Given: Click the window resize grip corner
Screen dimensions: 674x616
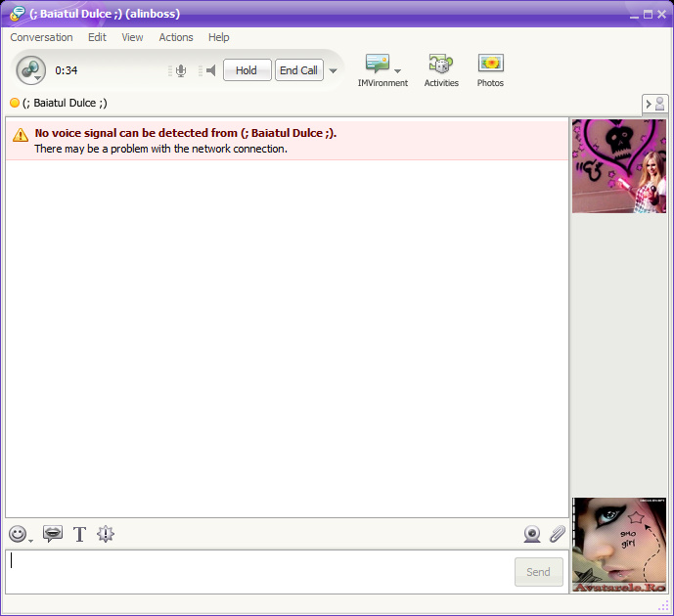Looking at the screenshot, I should 663,605.
